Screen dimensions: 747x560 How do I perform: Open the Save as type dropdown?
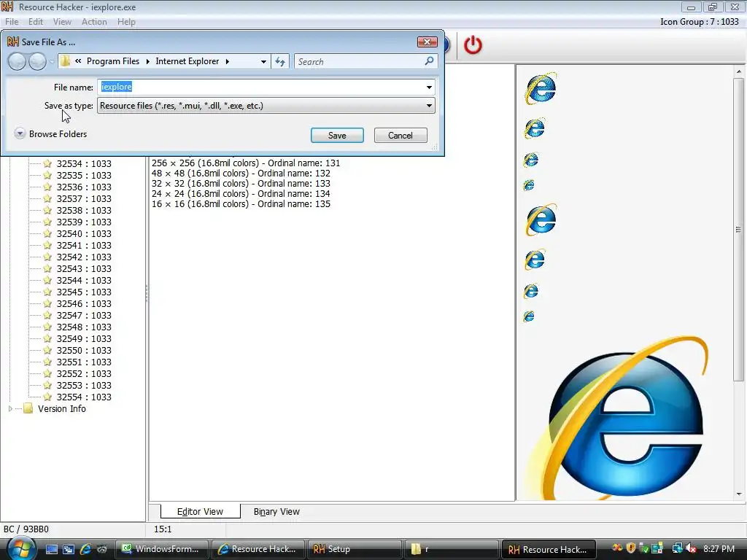pos(266,106)
